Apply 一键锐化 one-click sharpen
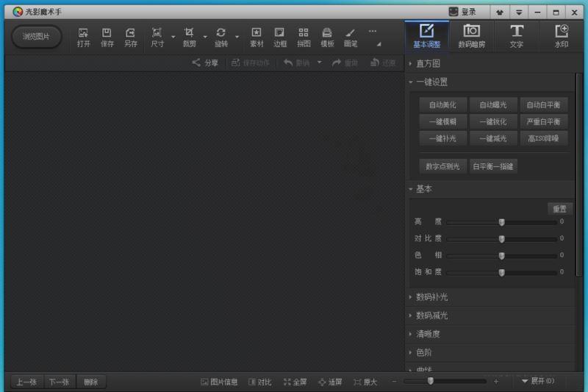 493,121
